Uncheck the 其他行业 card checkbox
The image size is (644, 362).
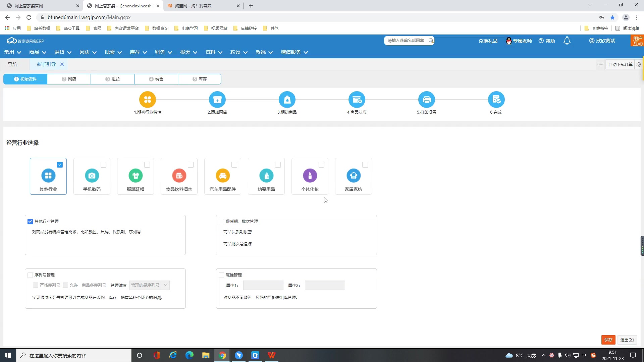click(60, 165)
